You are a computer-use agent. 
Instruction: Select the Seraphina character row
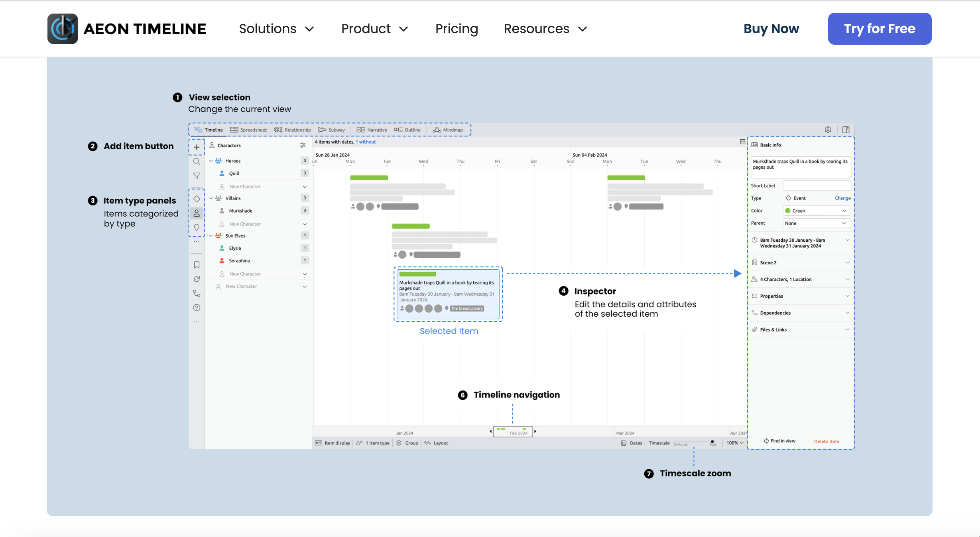tap(259, 261)
